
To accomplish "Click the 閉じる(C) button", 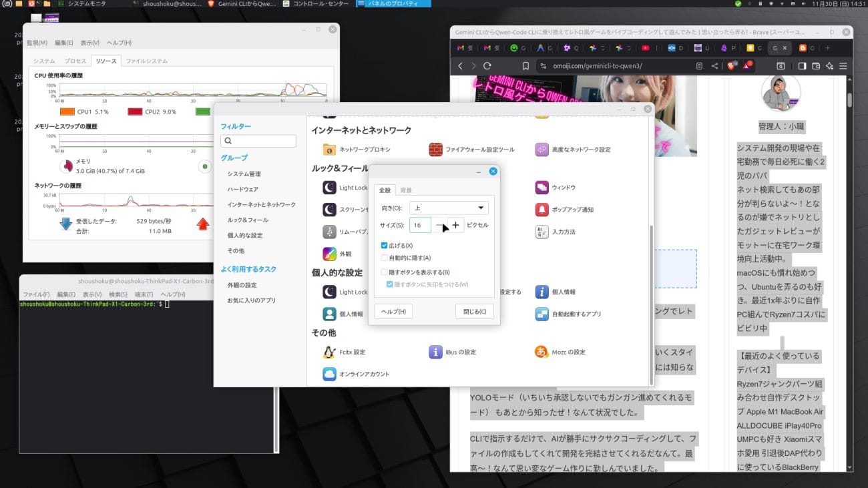I will tap(474, 311).
